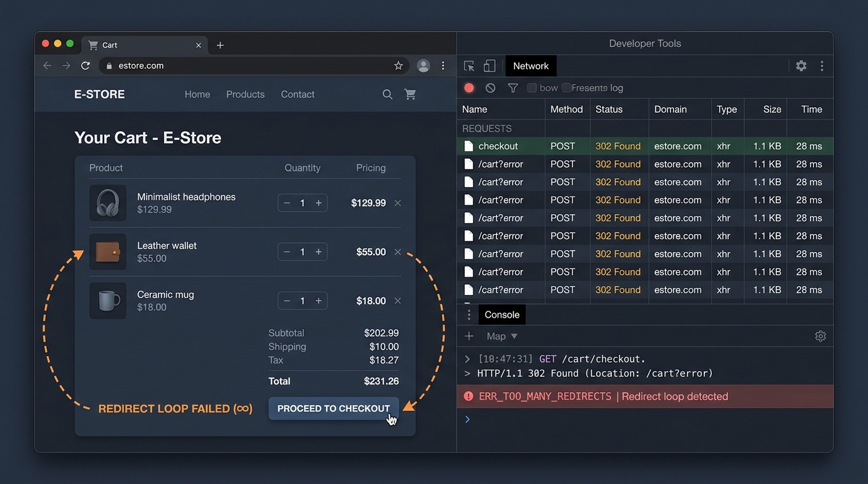Switch to the Network tab
This screenshot has width=868, height=484.
pyautogui.click(x=531, y=66)
